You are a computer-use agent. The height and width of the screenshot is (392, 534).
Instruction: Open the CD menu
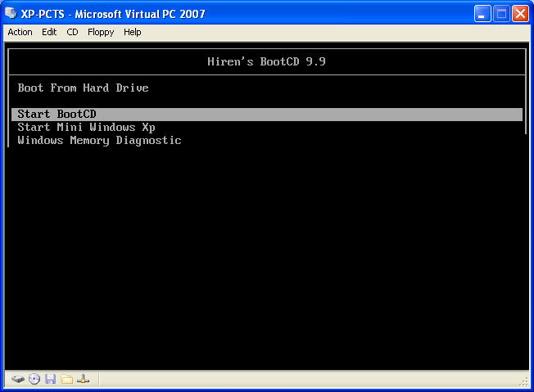(x=72, y=32)
